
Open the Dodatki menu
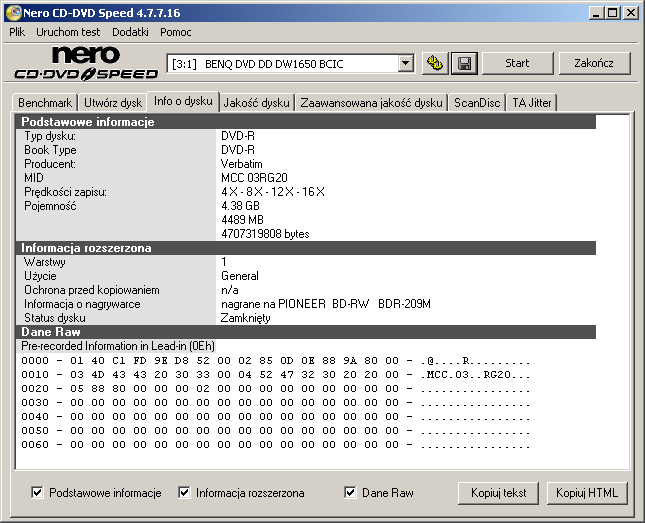point(130,32)
